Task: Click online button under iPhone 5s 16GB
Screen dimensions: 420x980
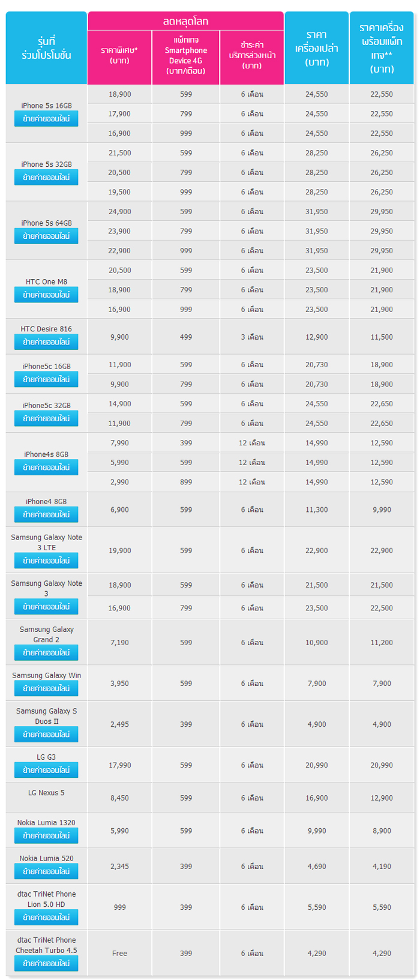Action: click(46, 119)
